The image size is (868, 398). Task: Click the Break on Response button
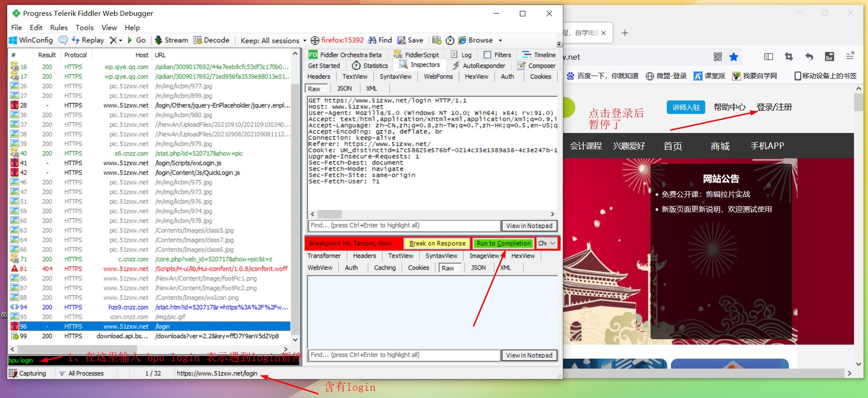click(x=437, y=243)
